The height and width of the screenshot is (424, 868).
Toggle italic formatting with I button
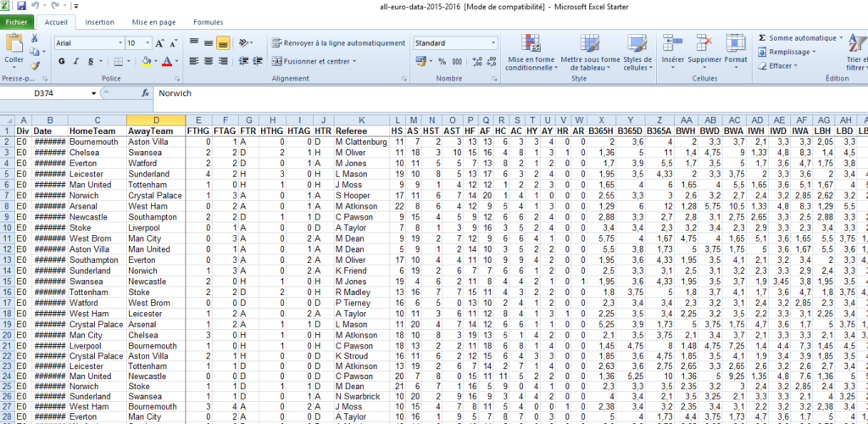point(76,61)
